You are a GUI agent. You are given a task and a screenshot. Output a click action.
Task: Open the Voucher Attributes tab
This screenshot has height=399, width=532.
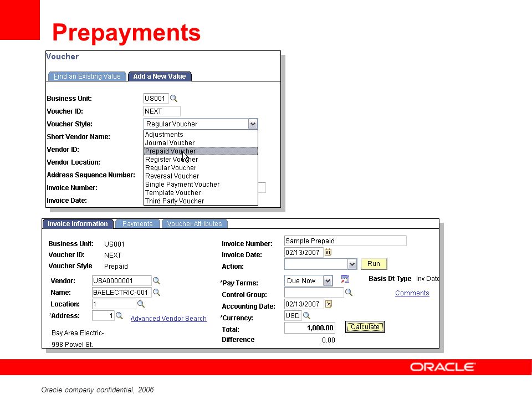point(195,224)
